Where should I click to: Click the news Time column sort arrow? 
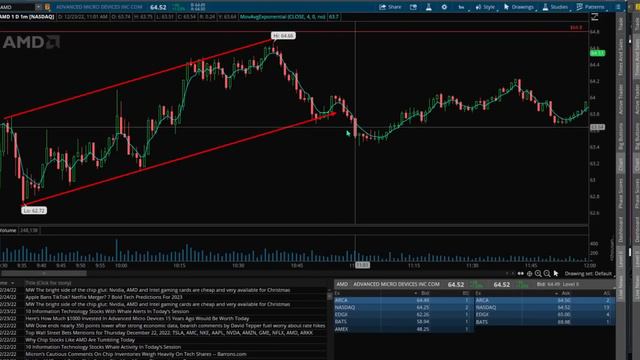coord(13,283)
